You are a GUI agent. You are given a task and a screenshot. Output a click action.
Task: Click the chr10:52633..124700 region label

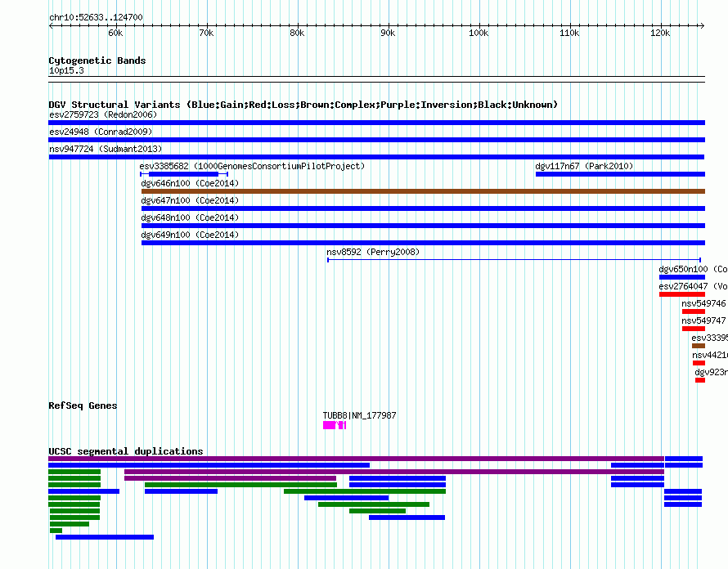pos(96,18)
